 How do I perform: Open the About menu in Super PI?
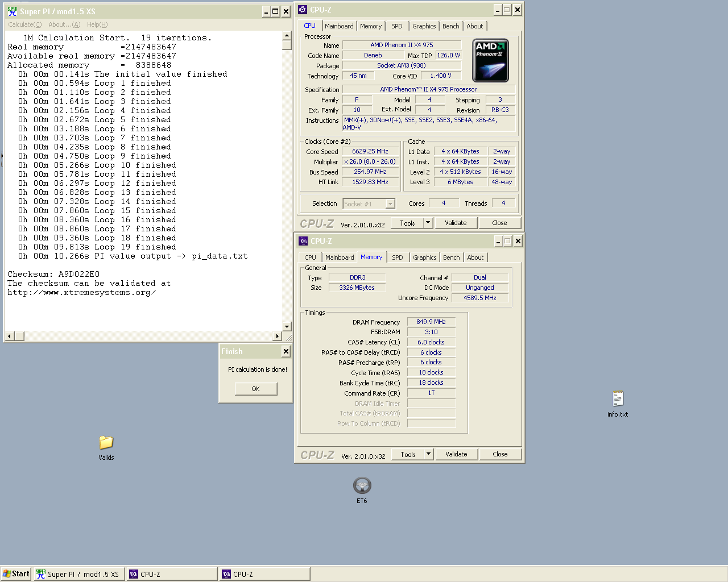(x=64, y=24)
